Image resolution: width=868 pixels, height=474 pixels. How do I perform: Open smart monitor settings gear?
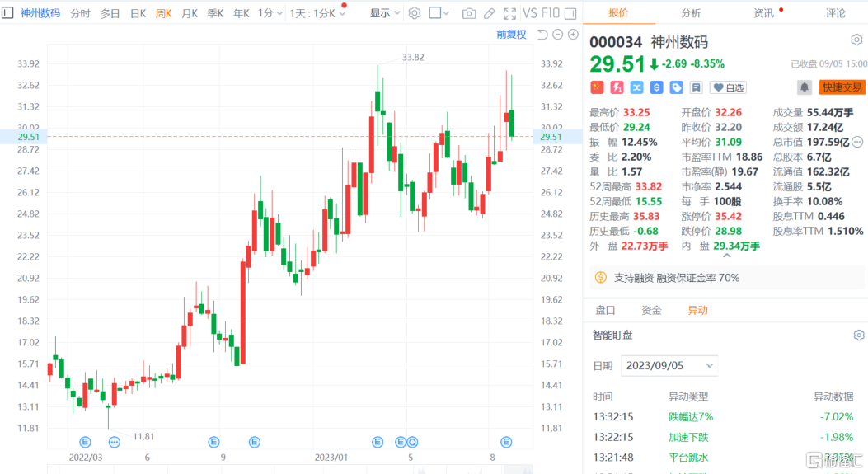859,335
